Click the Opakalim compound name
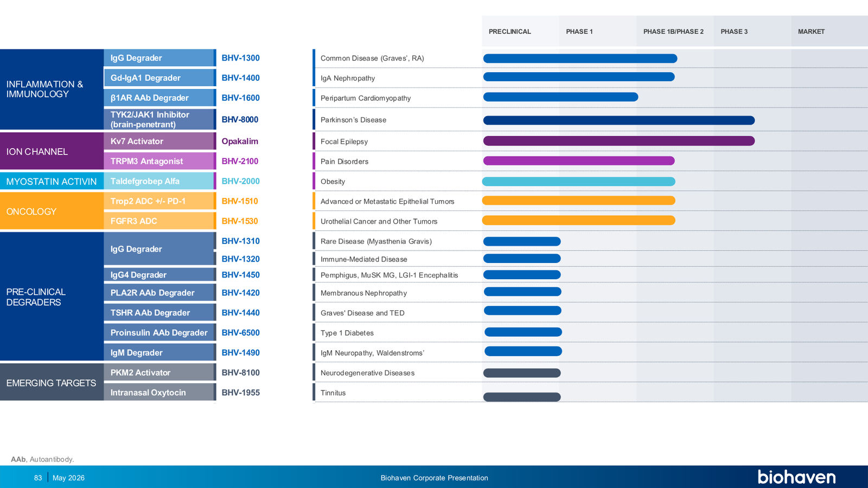This screenshot has width=868, height=488. 240,142
